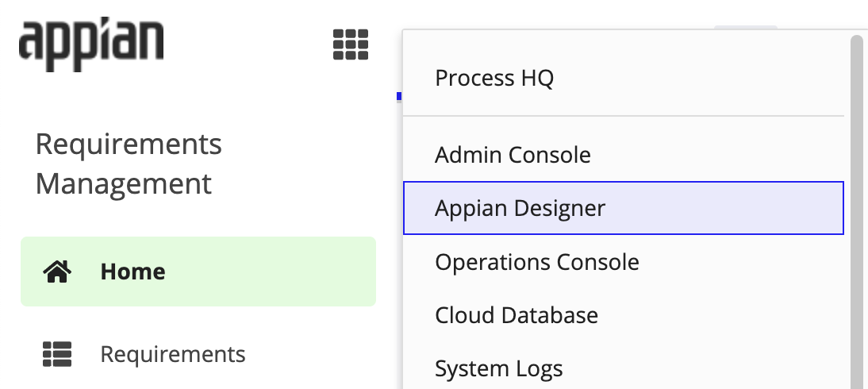Click the Requirements Management site title

click(129, 164)
